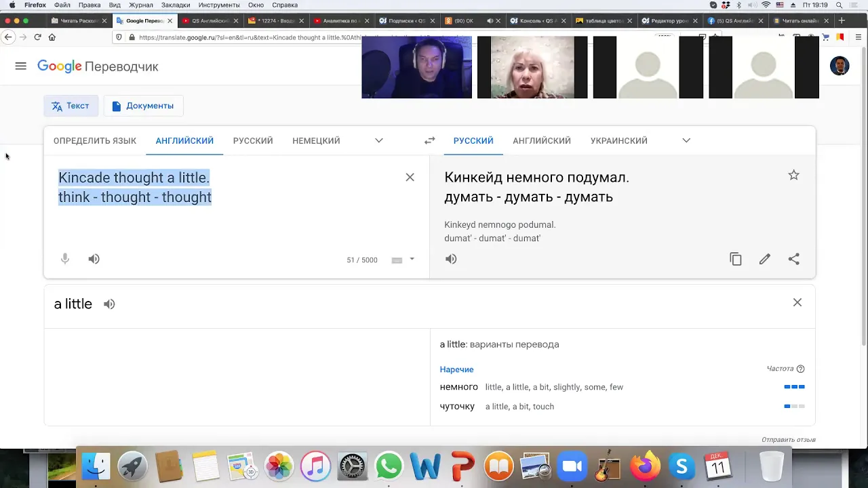Select РУССКИЙ as source language
This screenshot has height=488, width=868.
click(x=253, y=140)
